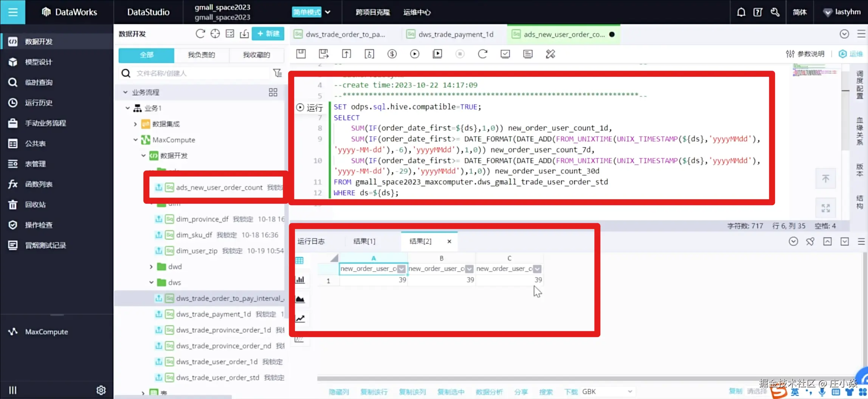The image size is (868, 399).
Task: Open column B header filter dropdown
Action: click(x=469, y=269)
